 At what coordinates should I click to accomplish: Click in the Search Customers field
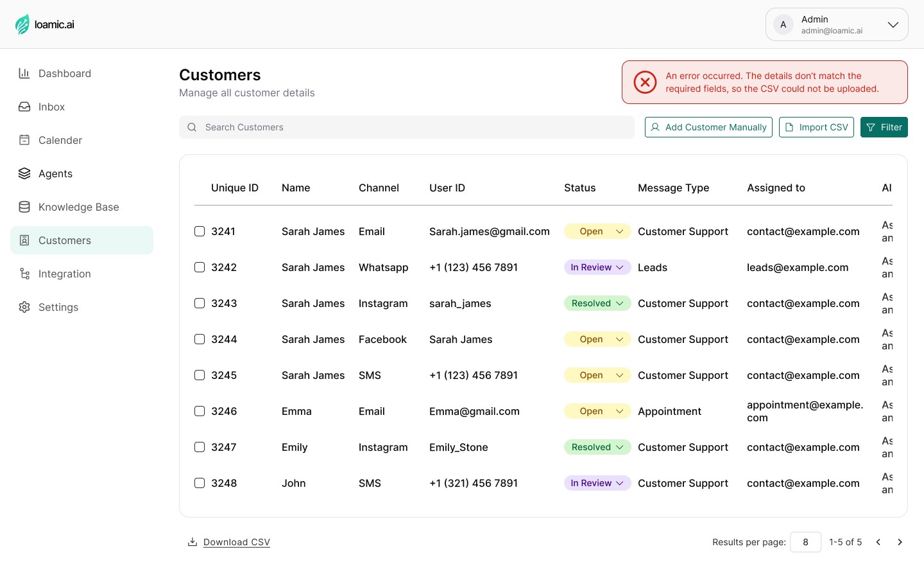[407, 127]
